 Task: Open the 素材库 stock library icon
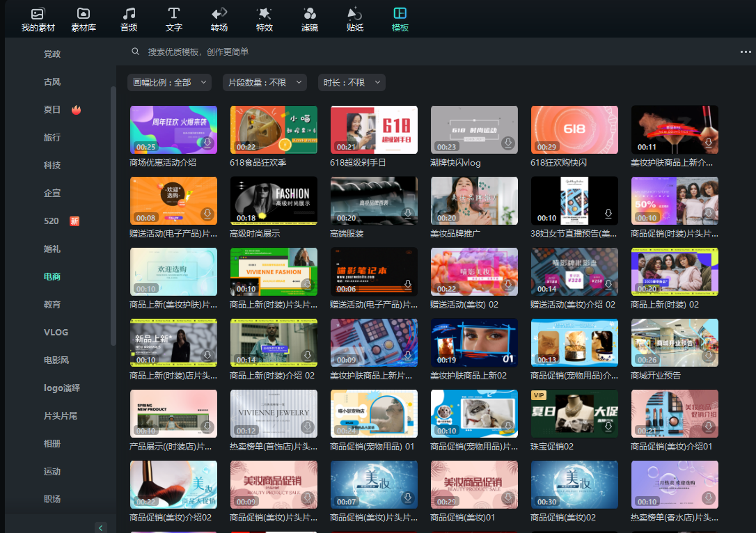(x=84, y=19)
